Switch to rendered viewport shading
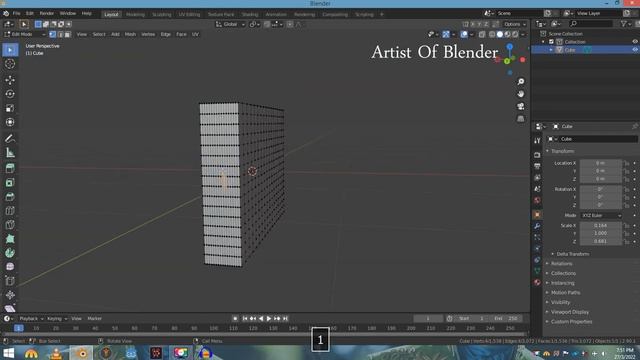The width and height of the screenshot is (640, 360). pos(515,34)
